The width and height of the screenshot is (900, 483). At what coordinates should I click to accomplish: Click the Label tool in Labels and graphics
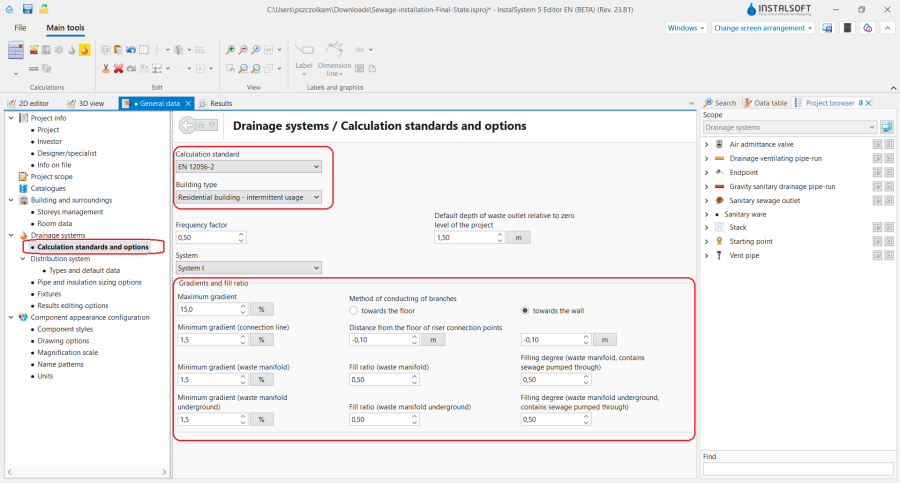pos(304,59)
